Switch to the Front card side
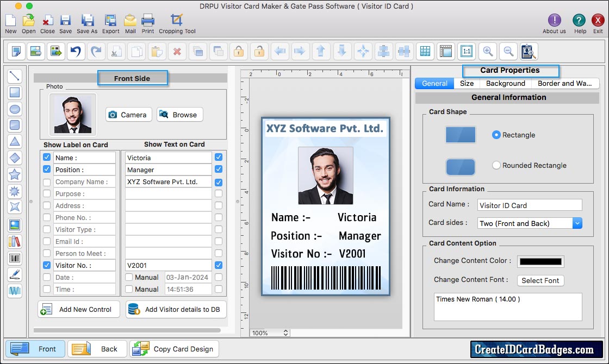The width and height of the screenshot is (609, 364). (x=35, y=349)
